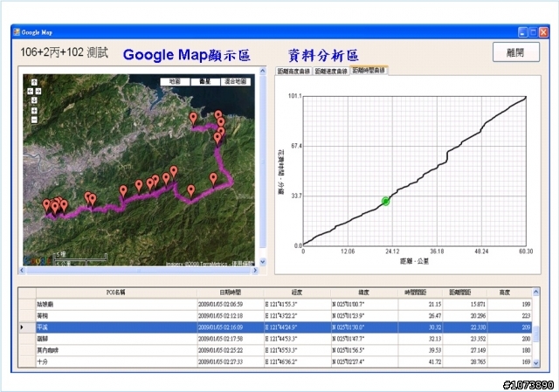Click the date cell 2009/01/05 02:12:18
This screenshot has height=392, width=559.
tap(231, 316)
